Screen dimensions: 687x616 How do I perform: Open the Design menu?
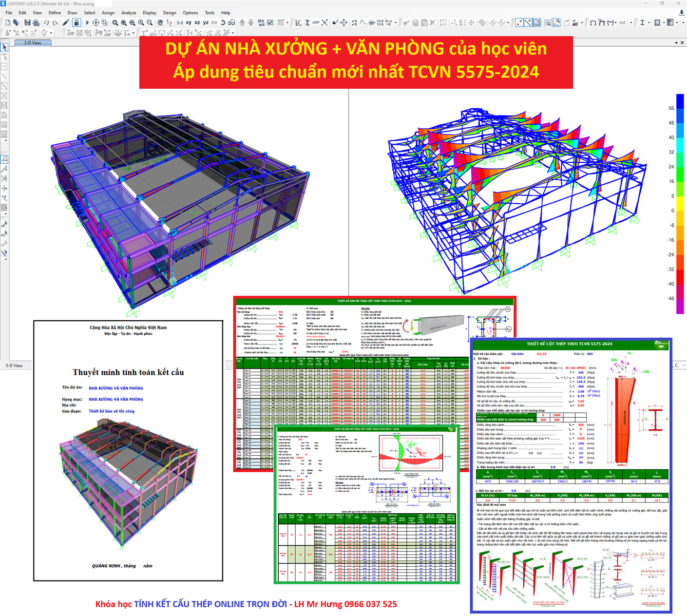coord(169,13)
